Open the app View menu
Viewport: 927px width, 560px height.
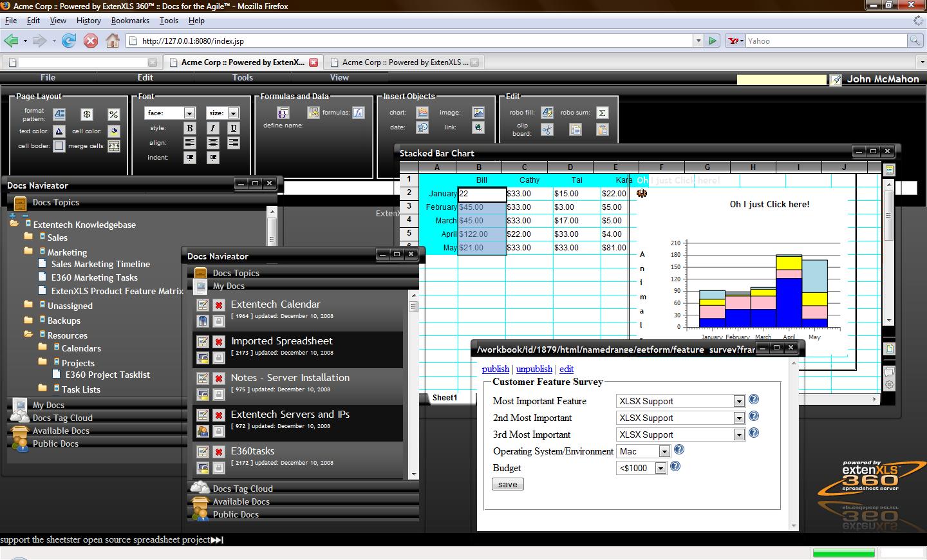(x=339, y=77)
